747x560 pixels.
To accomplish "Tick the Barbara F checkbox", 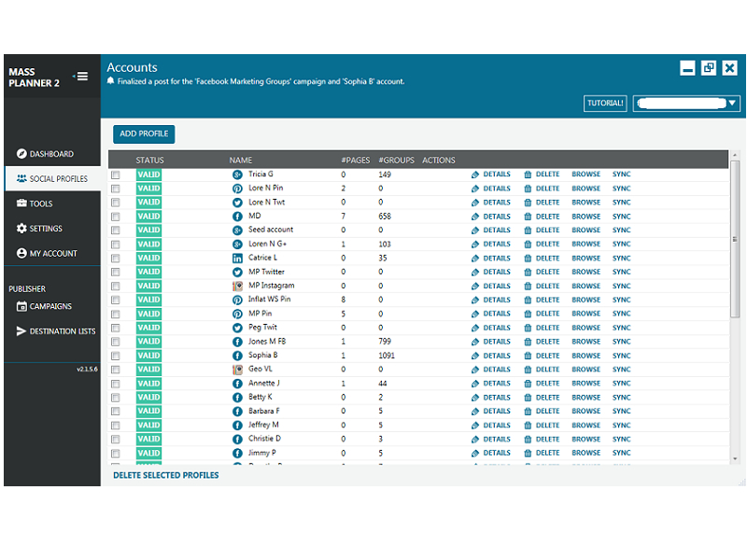I will click(x=115, y=412).
